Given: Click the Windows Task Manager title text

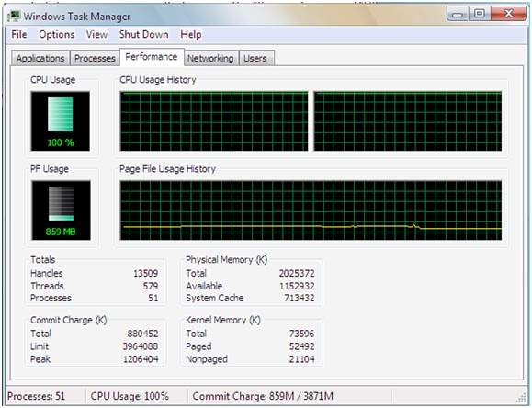Looking at the screenshot, I should pyautogui.click(x=77, y=17).
